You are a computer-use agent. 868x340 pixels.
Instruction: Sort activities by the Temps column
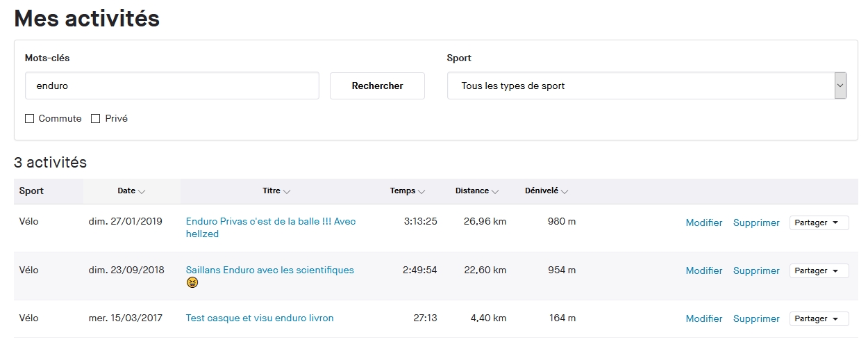tap(408, 191)
